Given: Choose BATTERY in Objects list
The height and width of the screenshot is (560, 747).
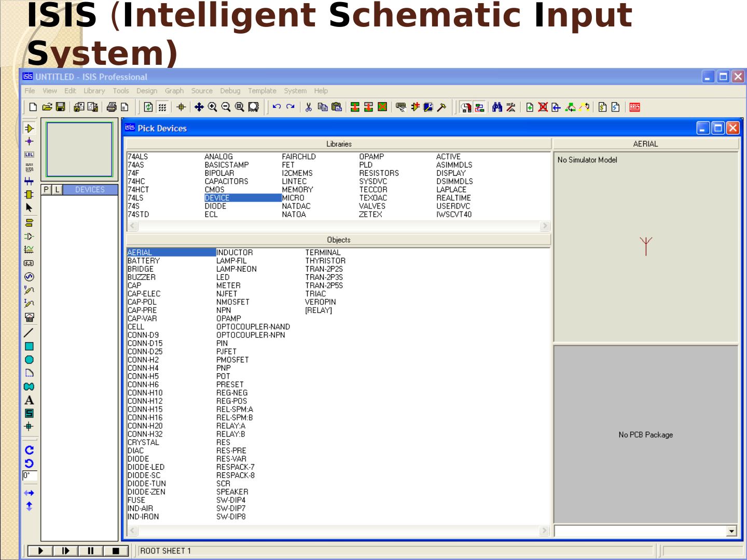Looking at the screenshot, I should [144, 261].
